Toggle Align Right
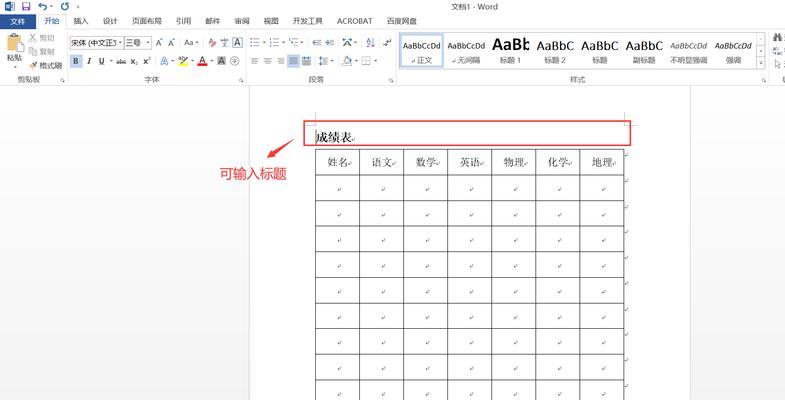 (x=280, y=61)
